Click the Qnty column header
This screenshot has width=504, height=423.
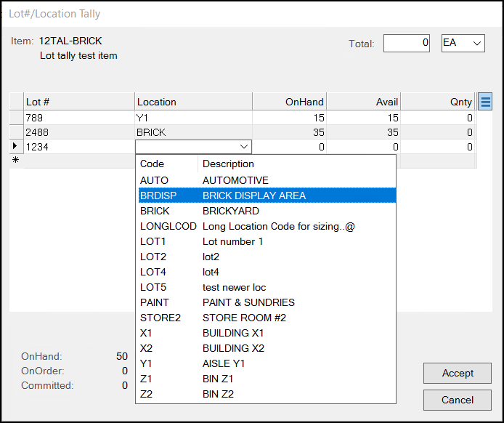coord(437,102)
